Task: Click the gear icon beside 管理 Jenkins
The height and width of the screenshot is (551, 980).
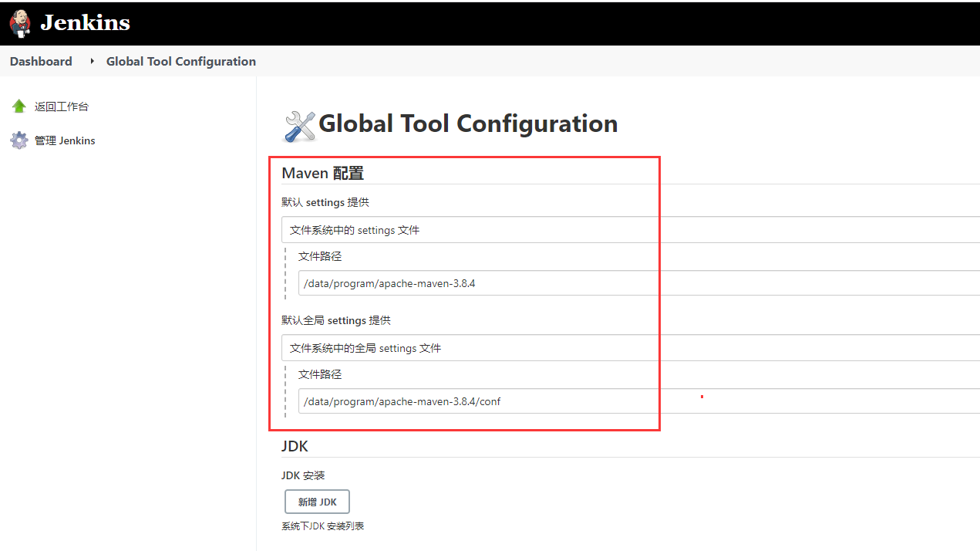Action: coord(19,140)
